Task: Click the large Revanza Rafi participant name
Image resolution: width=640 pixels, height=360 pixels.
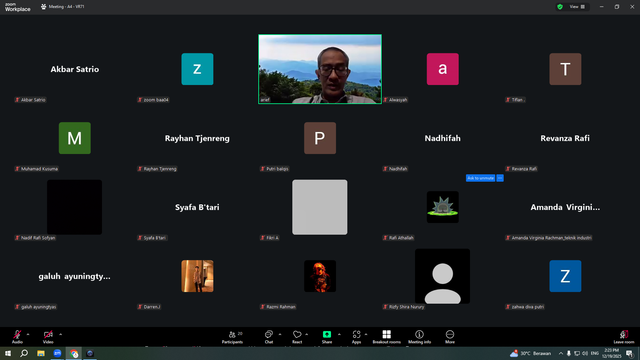Action: [565, 138]
